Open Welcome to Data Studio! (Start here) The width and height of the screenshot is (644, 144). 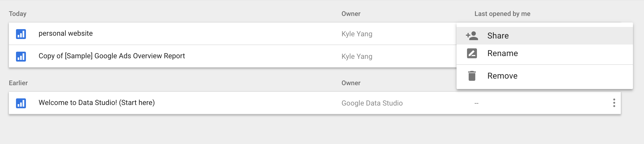[96, 103]
